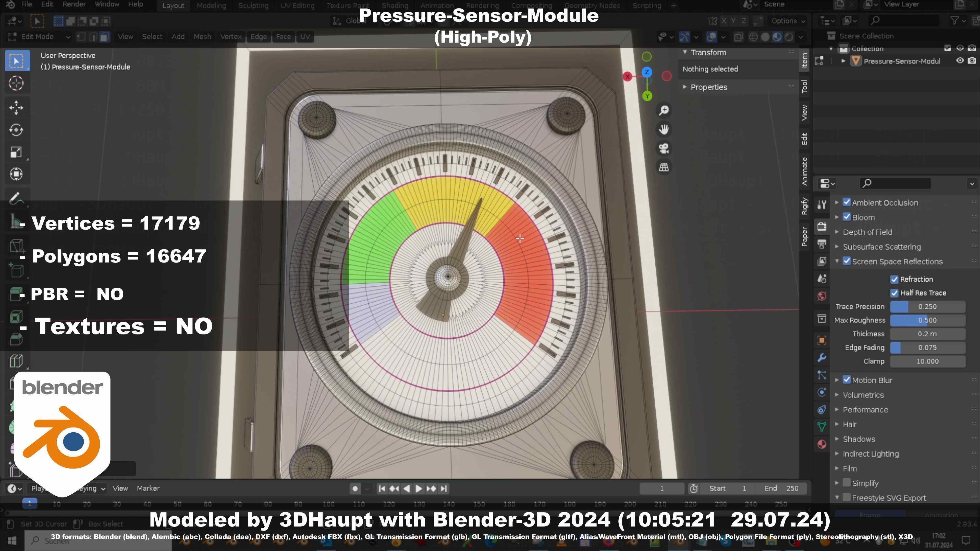Image resolution: width=980 pixels, height=551 pixels.
Task: Uncheck Half Res Trace checkbox
Action: pos(894,293)
